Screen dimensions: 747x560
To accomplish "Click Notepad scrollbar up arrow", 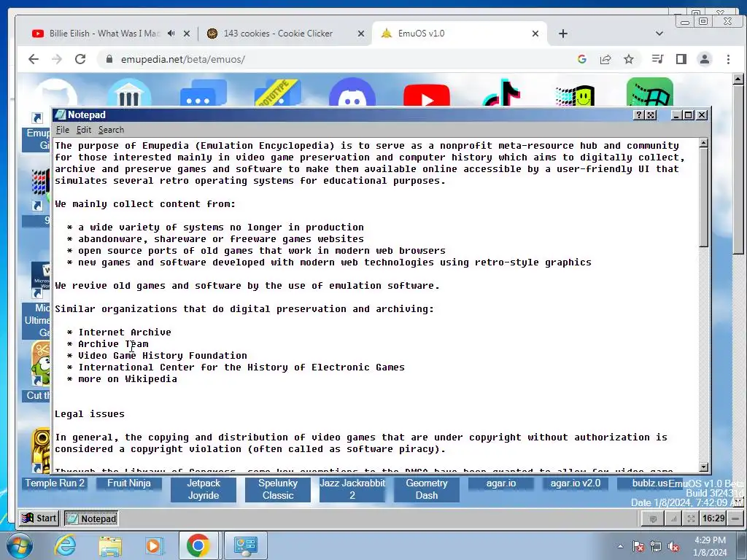I will point(704,143).
